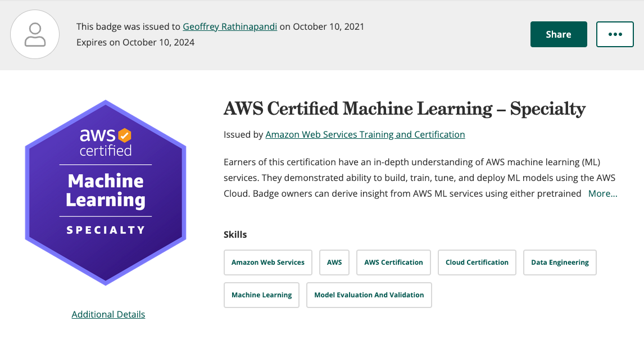
Task: Expand the description with More... link
Action: [x=602, y=193]
